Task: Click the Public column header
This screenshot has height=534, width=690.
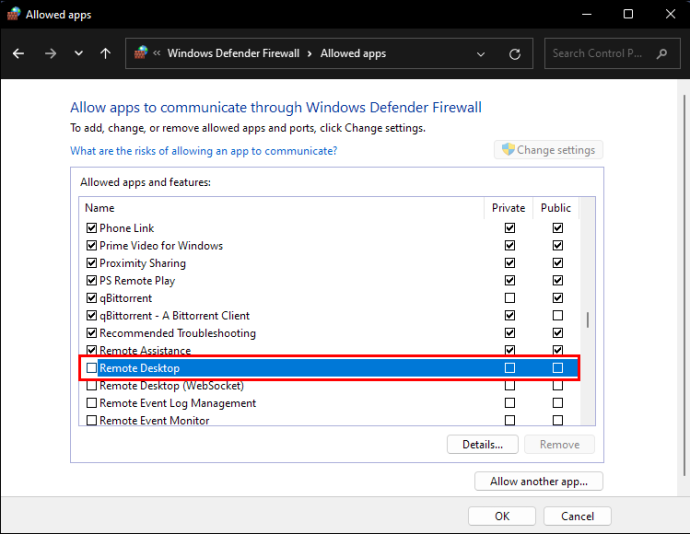Action: click(x=555, y=208)
